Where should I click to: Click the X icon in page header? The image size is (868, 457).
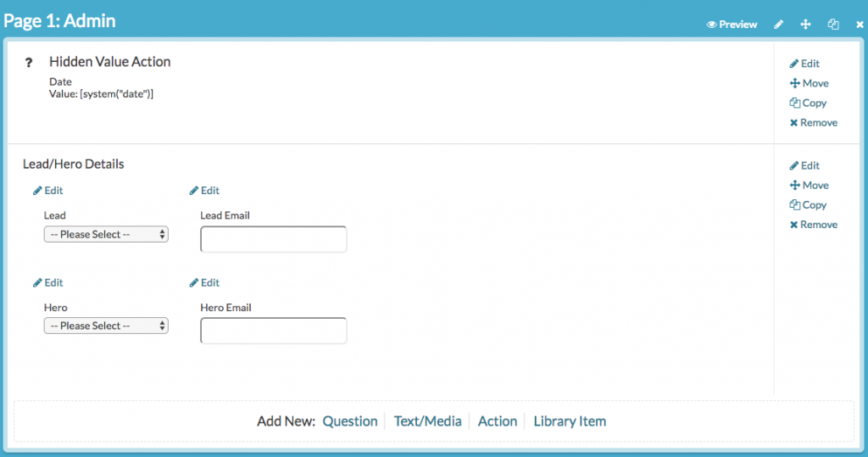pyautogui.click(x=859, y=25)
